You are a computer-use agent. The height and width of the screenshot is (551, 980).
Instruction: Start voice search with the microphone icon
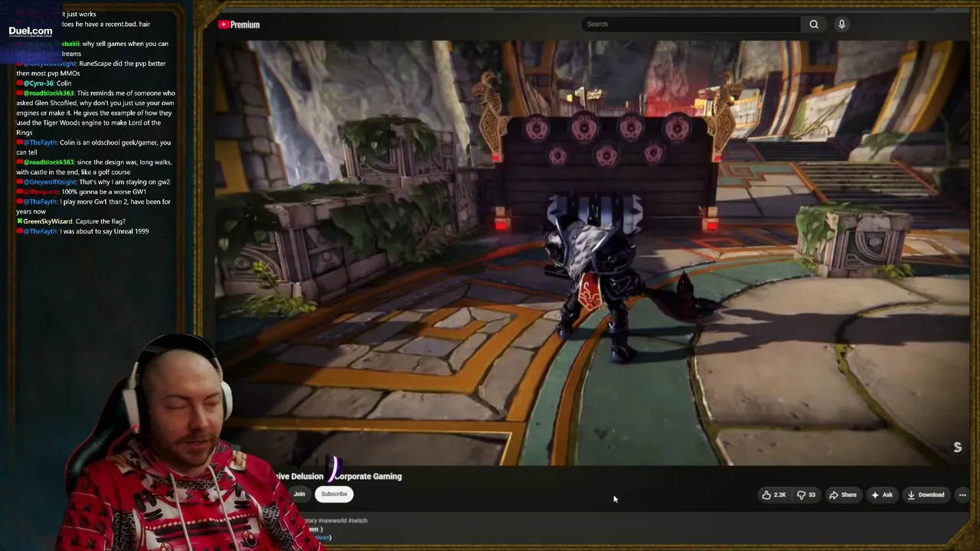(x=841, y=24)
